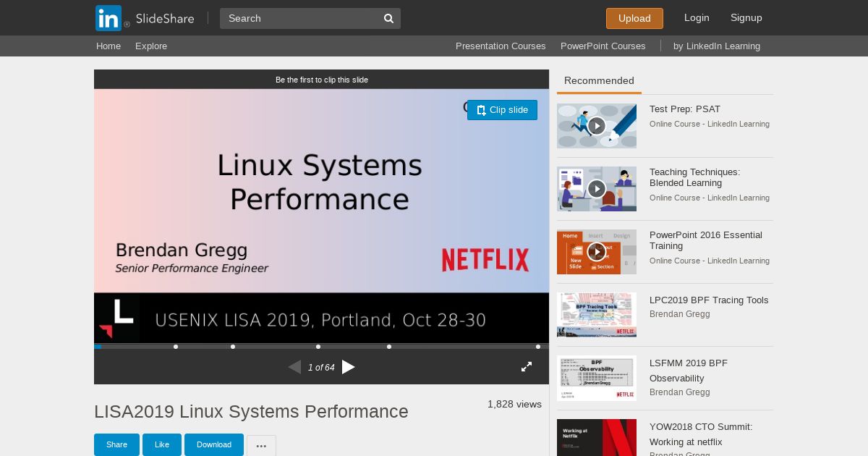Click the LinkedIn logo icon
Viewport: 868px width, 456px height.
(x=109, y=18)
